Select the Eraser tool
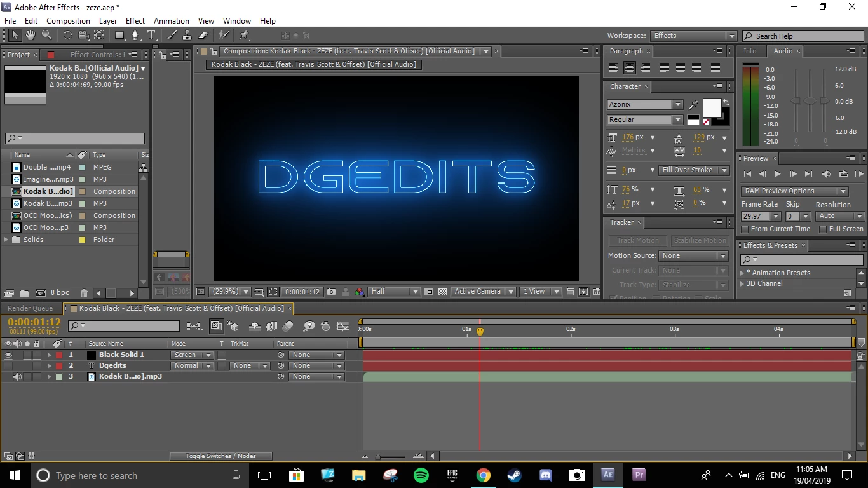This screenshot has height=488, width=868. 203,36
